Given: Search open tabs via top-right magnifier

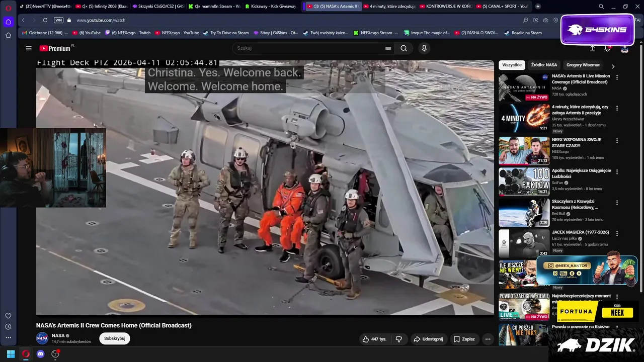Looking at the screenshot, I should tap(601, 7).
